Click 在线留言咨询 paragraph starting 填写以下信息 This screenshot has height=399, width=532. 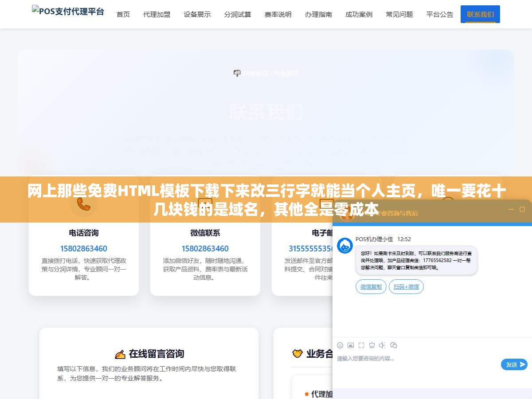(146, 373)
